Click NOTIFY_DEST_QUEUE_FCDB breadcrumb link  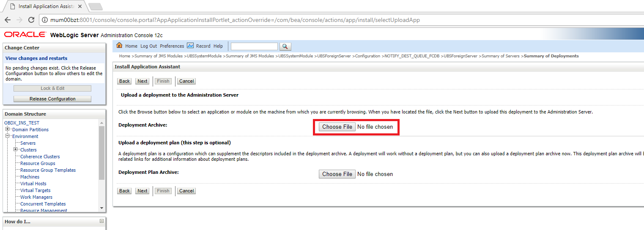pos(411,56)
